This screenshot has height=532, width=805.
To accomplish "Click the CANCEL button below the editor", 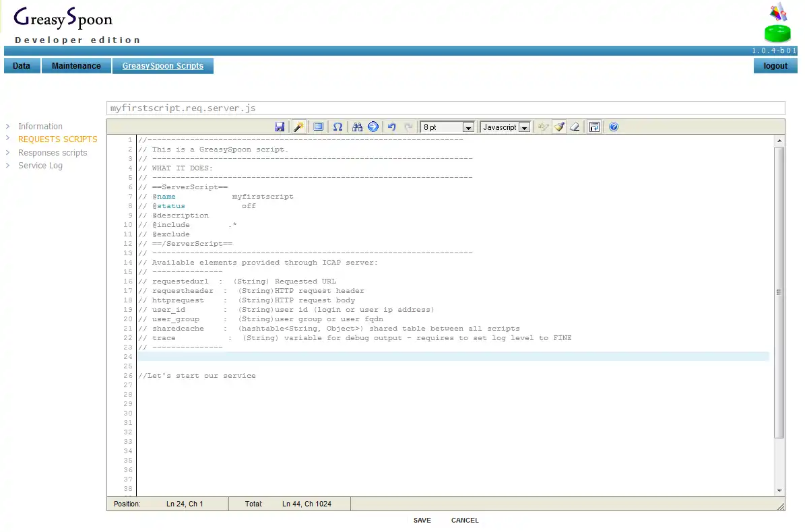I will click(x=465, y=520).
